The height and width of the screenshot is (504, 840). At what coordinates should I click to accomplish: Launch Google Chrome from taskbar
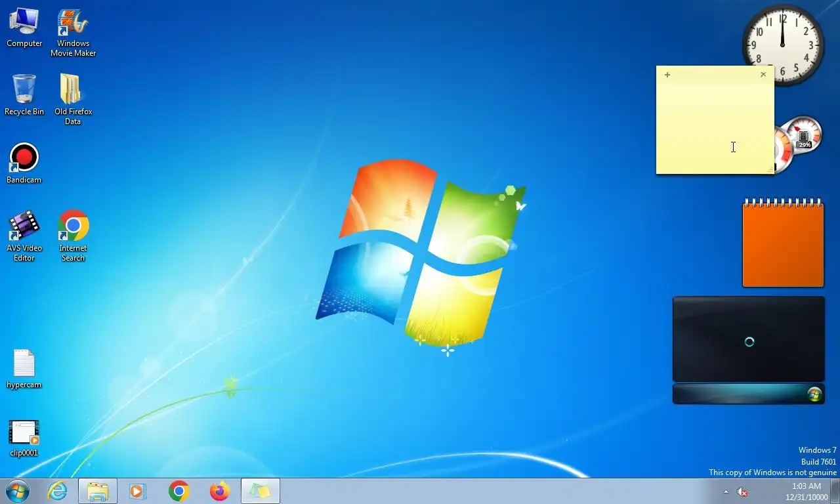coord(178,491)
